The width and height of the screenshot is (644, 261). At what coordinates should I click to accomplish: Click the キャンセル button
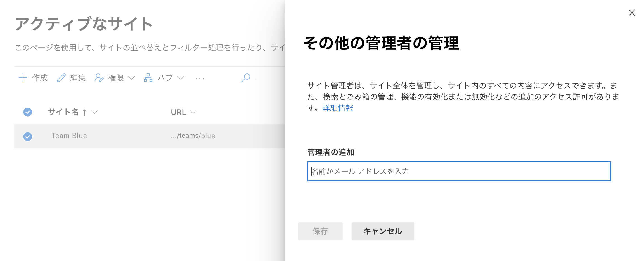[x=383, y=231]
